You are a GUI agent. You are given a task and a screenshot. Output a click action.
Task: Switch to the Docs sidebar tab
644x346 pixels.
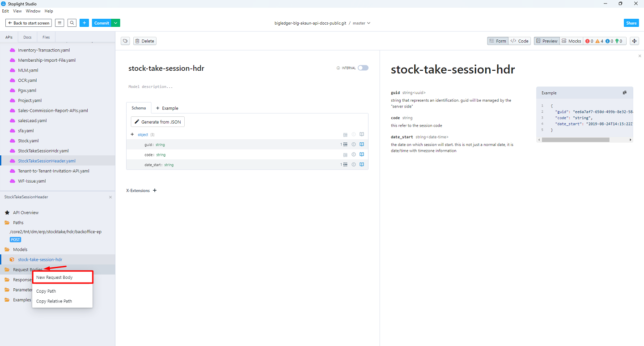27,37
